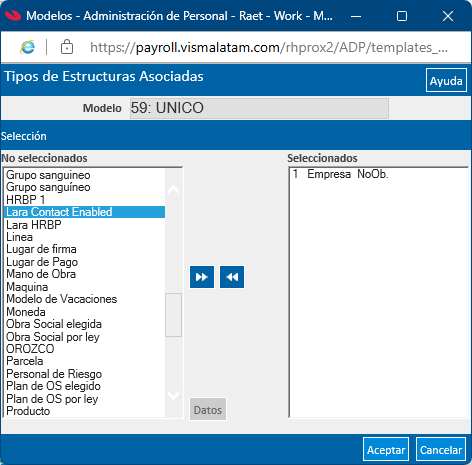472x465 pixels.
Task: Select highlighted 'Lara Contact Enabled' item
Action: click(x=85, y=212)
